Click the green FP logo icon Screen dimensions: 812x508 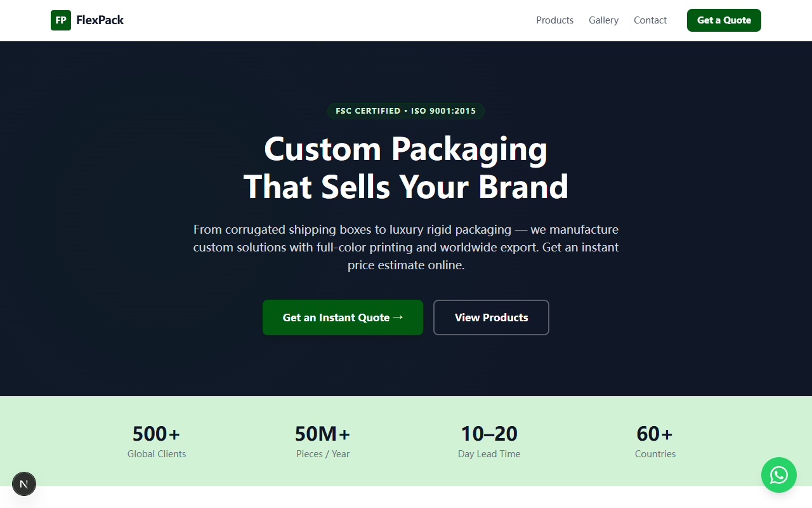[x=61, y=20]
